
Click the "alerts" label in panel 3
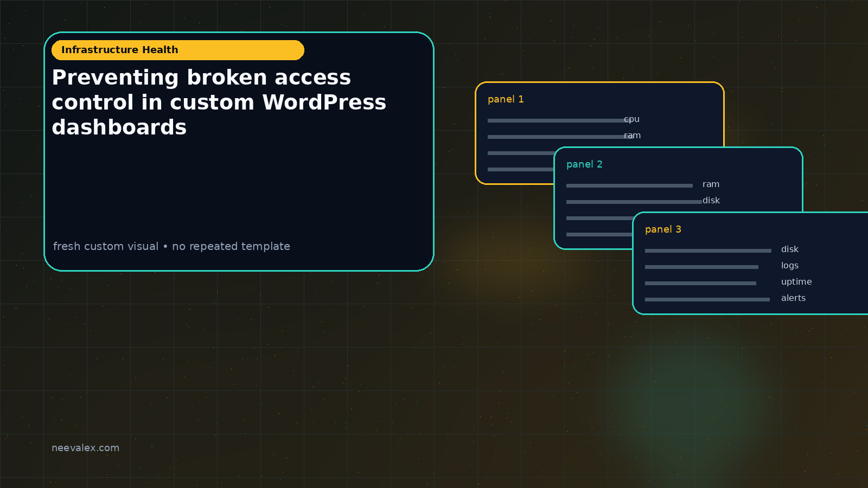[x=793, y=298]
